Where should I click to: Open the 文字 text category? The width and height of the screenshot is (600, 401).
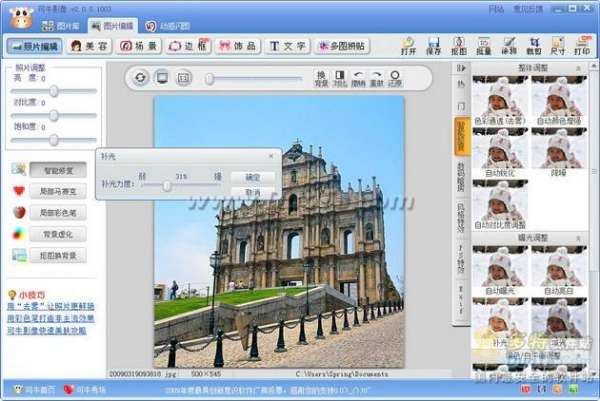pyautogui.click(x=287, y=46)
